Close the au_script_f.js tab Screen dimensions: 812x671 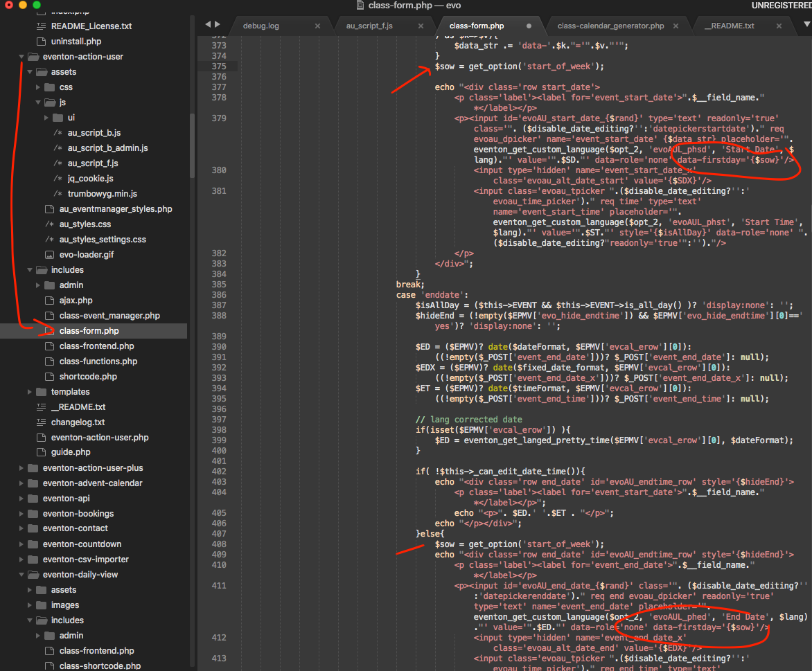(421, 26)
